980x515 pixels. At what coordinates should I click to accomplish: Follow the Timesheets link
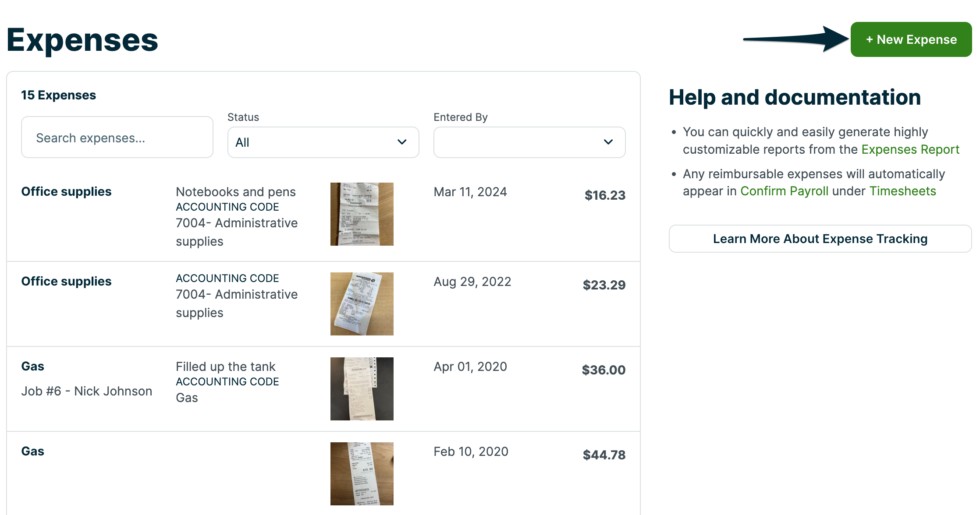point(902,191)
